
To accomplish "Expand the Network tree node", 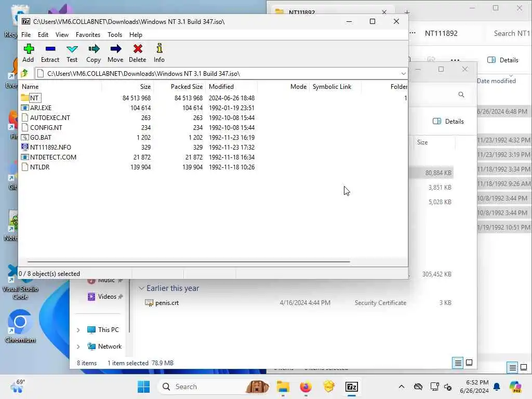I will (x=78, y=347).
